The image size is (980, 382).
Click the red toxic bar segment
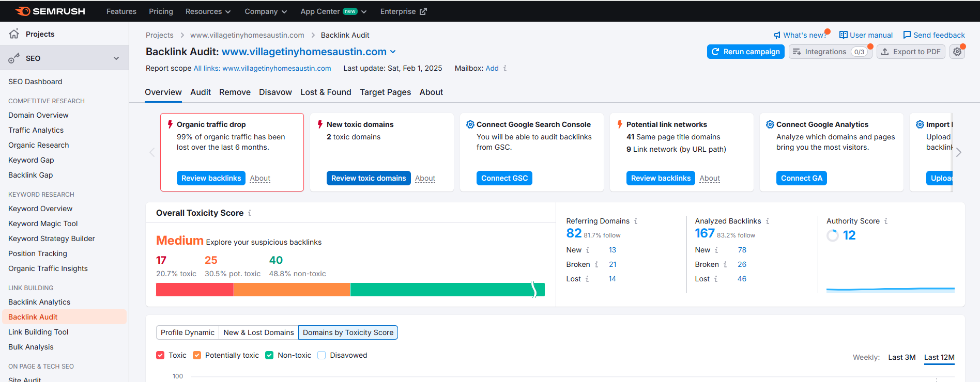pyautogui.click(x=195, y=290)
